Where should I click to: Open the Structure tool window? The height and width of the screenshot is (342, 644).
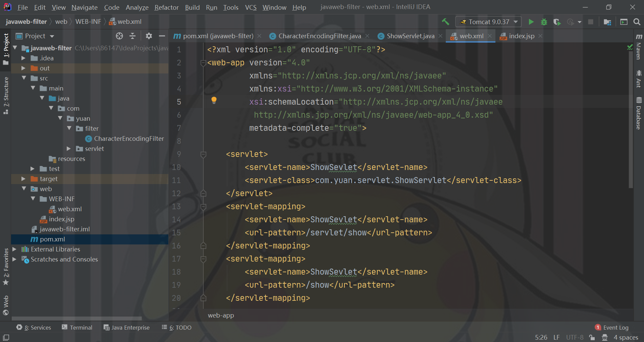coord(6,96)
